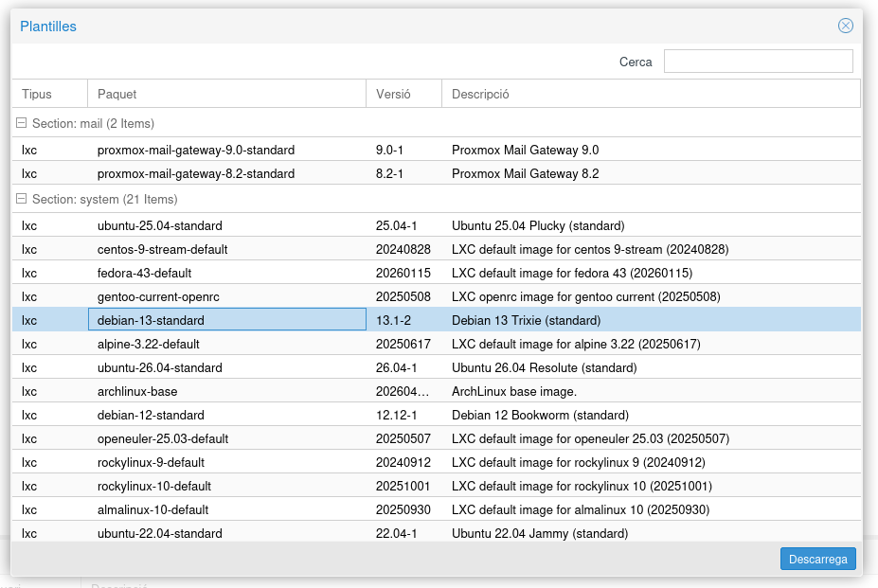The height and width of the screenshot is (588, 878).
Task: Click description Proxmox Mail Gateway 9.0
Action: pyautogui.click(x=526, y=151)
